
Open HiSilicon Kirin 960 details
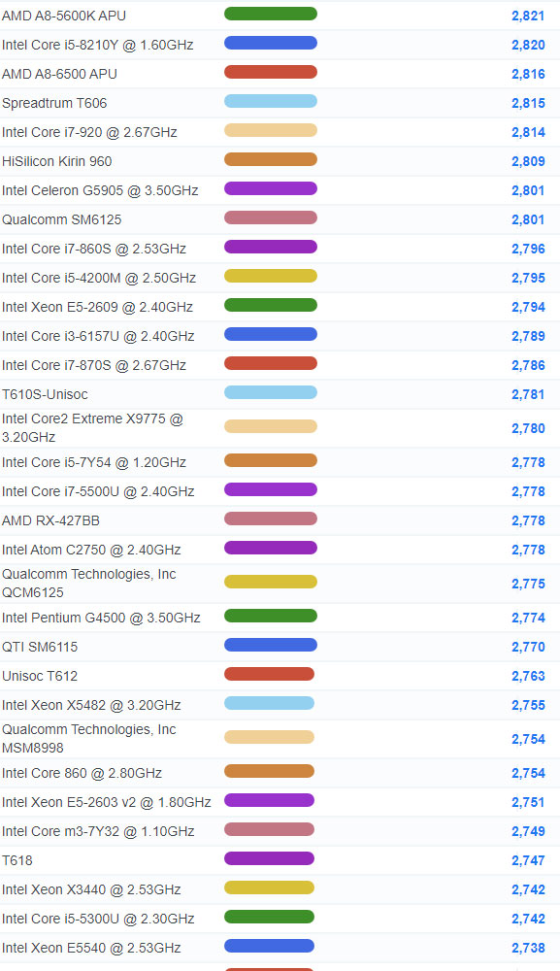tap(57, 161)
